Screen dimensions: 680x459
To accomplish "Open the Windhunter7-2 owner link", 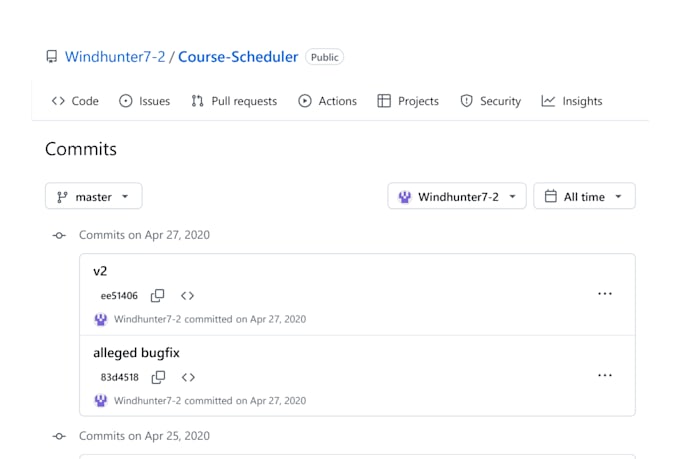I will pos(115,57).
